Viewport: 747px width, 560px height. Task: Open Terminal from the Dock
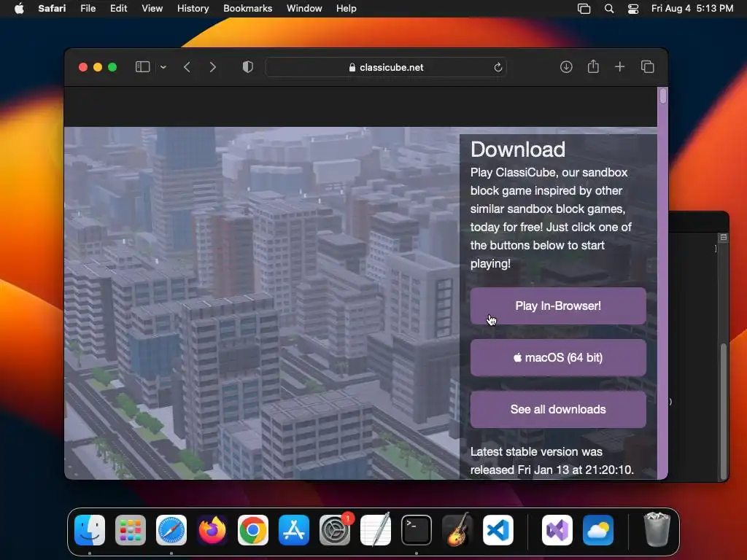[x=417, y=530]
